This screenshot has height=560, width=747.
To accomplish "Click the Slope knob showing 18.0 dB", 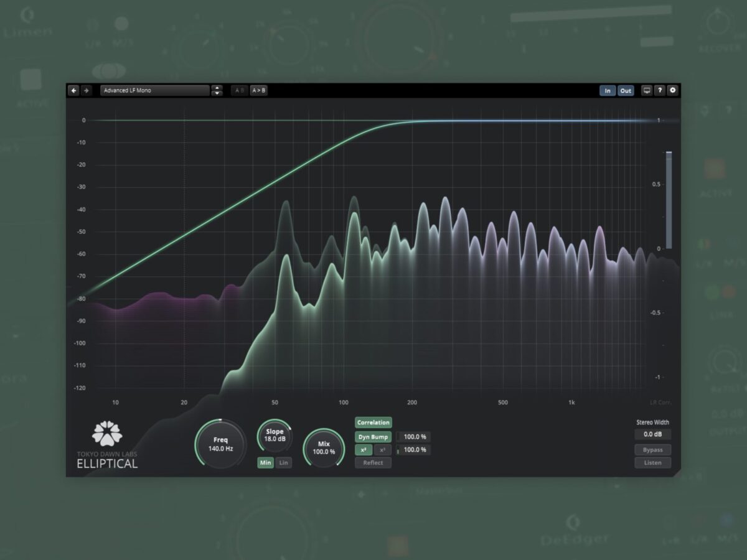I will point(275,436).
